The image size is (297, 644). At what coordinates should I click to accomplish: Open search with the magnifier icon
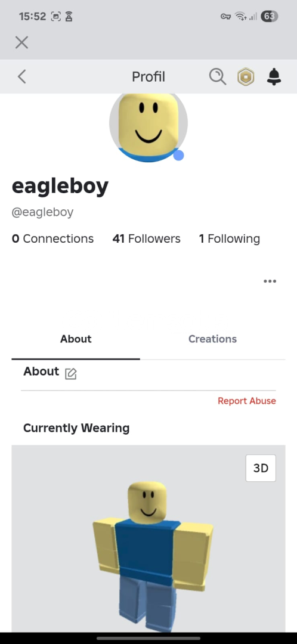click(217, 76)
